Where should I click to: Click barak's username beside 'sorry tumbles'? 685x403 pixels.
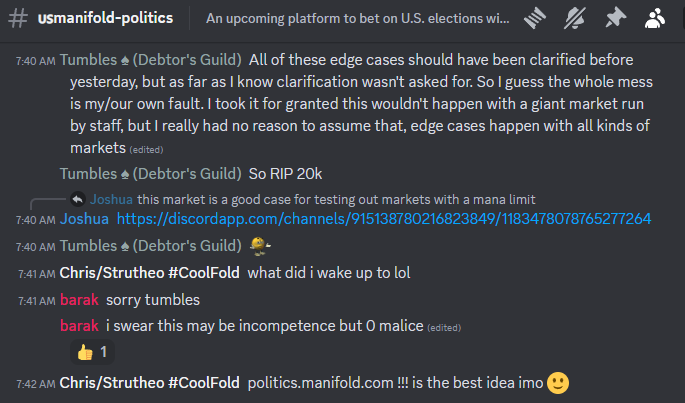tap(79, 299)
